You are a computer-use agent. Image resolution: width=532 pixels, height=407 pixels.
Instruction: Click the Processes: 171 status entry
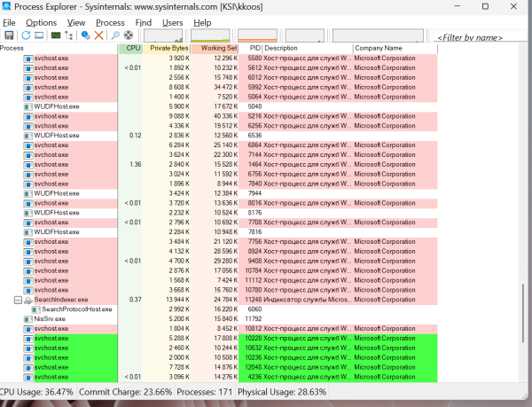tap(204, 392)
